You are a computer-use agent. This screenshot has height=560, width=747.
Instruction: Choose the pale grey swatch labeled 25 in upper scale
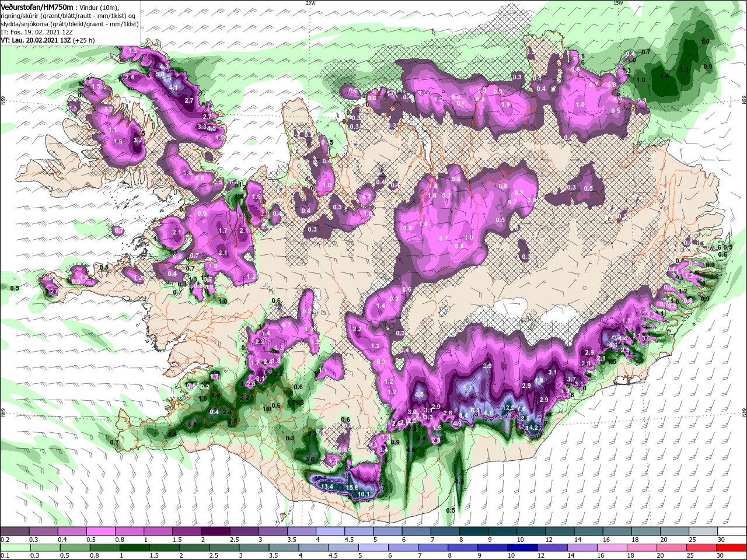click(703, 531)
